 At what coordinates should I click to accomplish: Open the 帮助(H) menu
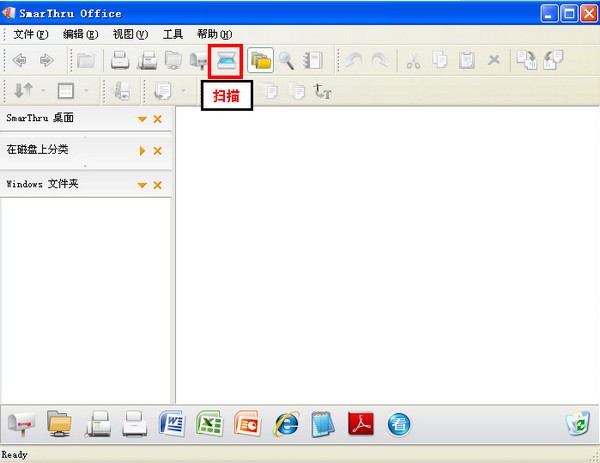point(214,34)
